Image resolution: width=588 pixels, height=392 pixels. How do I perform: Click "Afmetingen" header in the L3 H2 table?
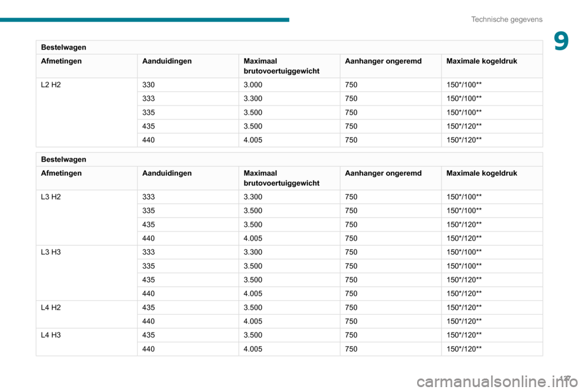61,173
